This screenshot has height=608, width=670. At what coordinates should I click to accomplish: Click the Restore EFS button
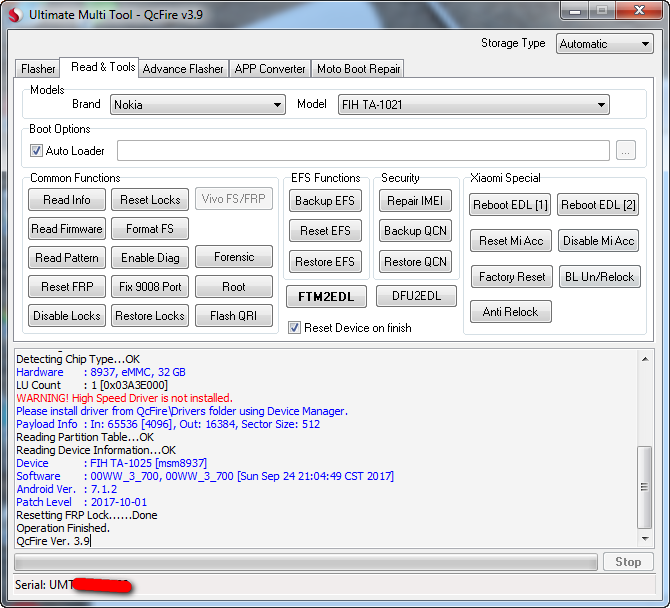pyautogui.click(x=325, y=261)
